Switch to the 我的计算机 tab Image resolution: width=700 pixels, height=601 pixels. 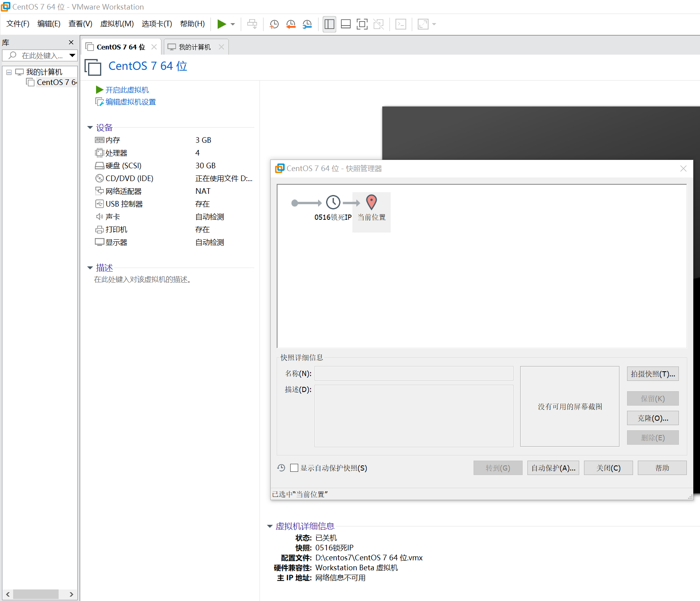195,47
